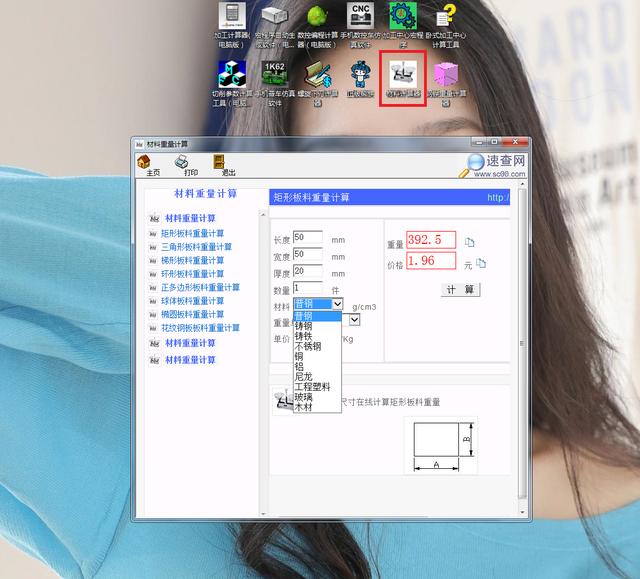Open the 1K62 普车仿真软件 desktop icon
The image size is (640, 579).
[x=275, y=74]
